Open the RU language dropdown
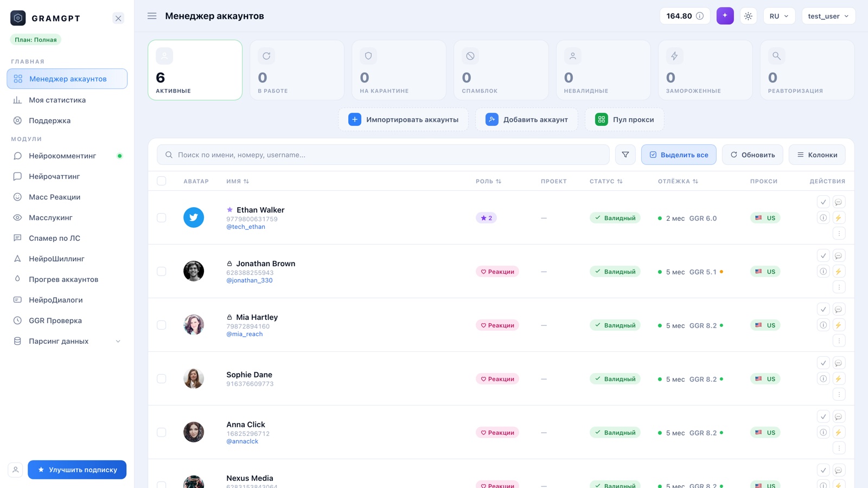The height and width of the screenshot is (488, 868). (x=779, y=16)
